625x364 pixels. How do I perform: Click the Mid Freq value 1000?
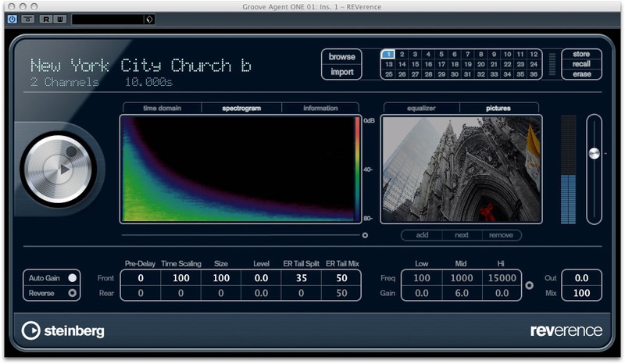click(x=462, y=278)
